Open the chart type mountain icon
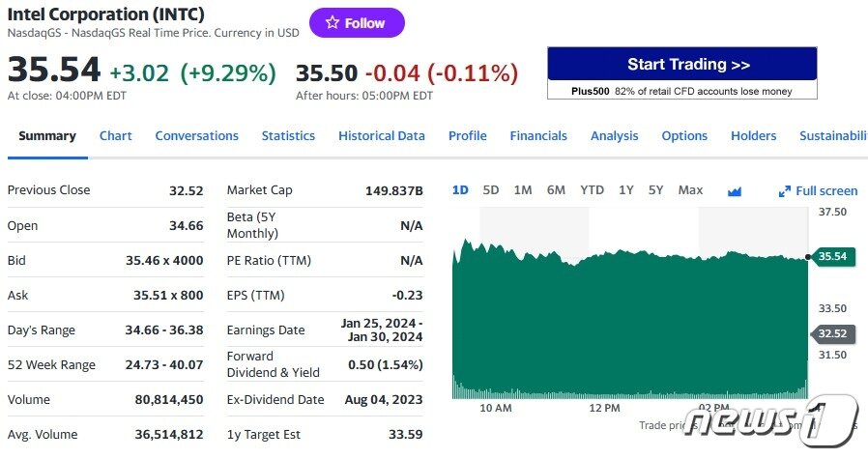The height and width of the screenshot is (459, 868). click(734, 191)
